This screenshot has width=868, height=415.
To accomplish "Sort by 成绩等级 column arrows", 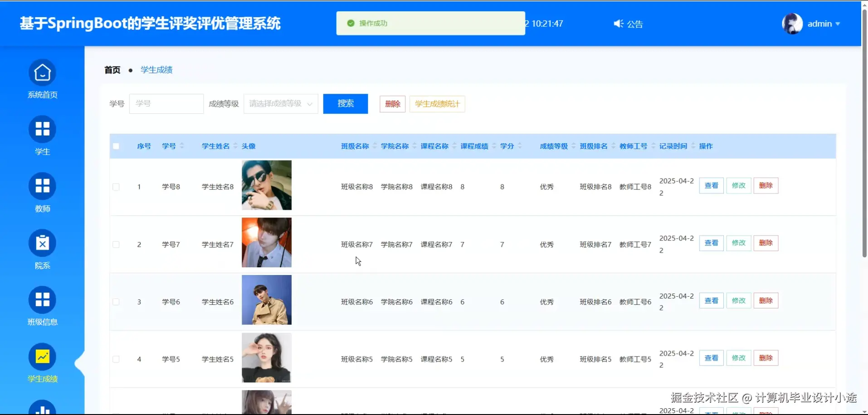I will [574, 146].
